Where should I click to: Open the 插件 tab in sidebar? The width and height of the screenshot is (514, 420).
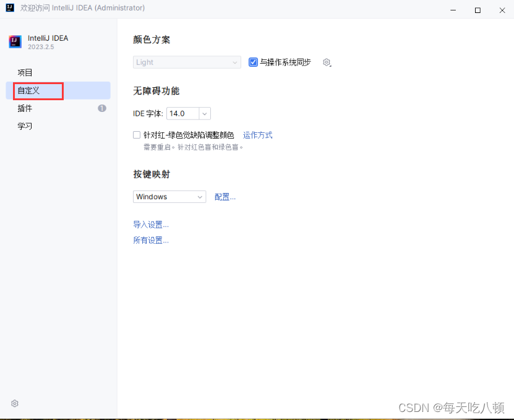coord(58,108)
